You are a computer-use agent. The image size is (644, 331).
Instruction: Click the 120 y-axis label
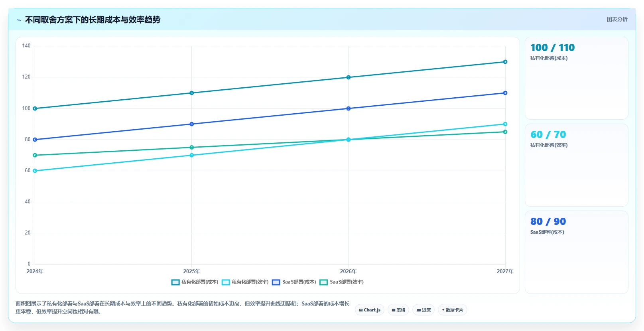coord(26,77)
